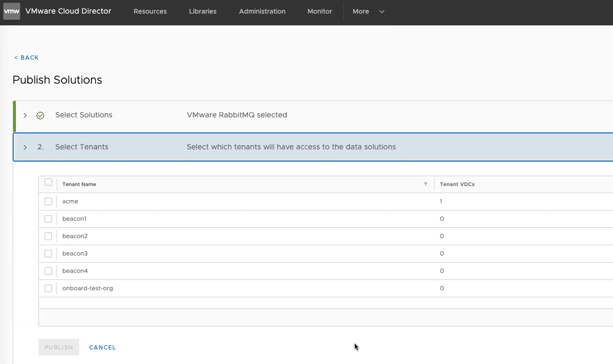Collapse the Select Tenants step chevron
This screenshot has height=364, width=613.
pyautogui.click(x=25, y=147)
